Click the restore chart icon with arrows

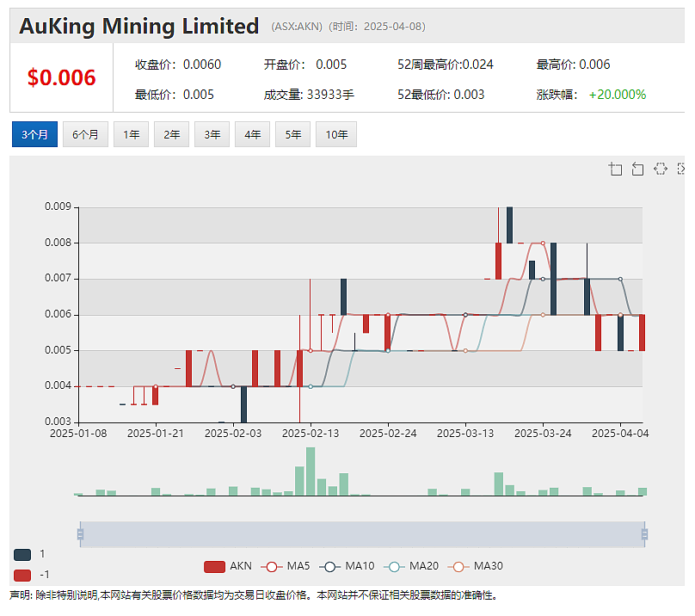pos(661,169)
